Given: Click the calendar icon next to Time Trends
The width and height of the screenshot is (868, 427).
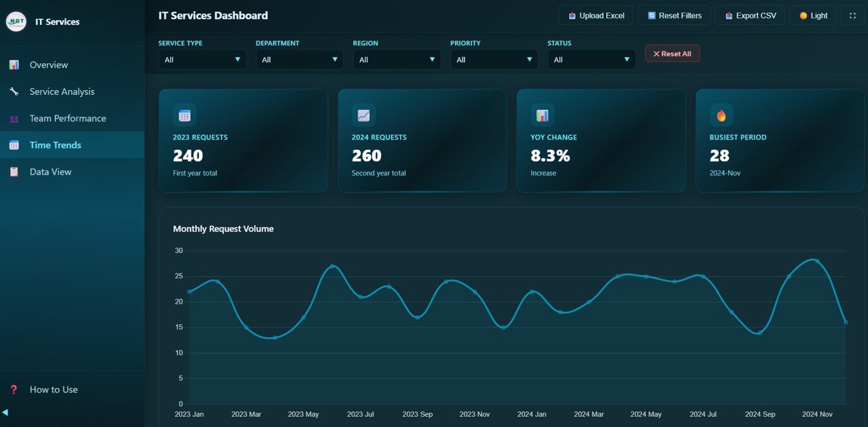Looking at the screenshot, I should 14,144.
